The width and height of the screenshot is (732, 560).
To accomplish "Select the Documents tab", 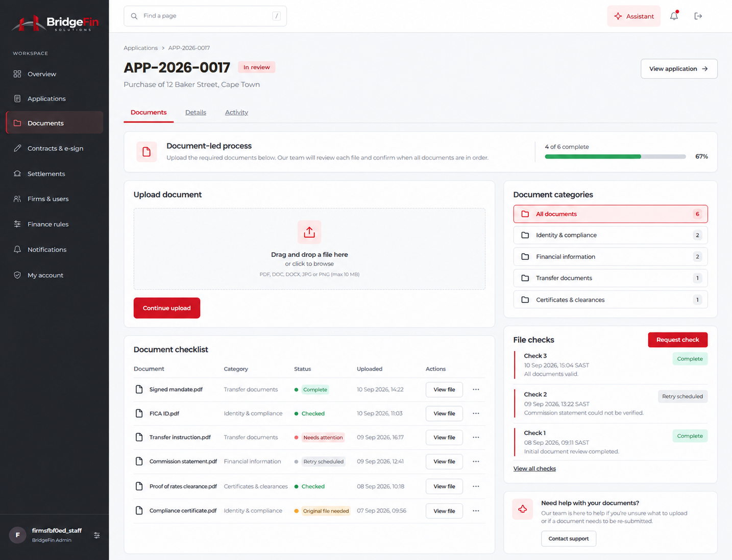I will (x=149, y=112).
